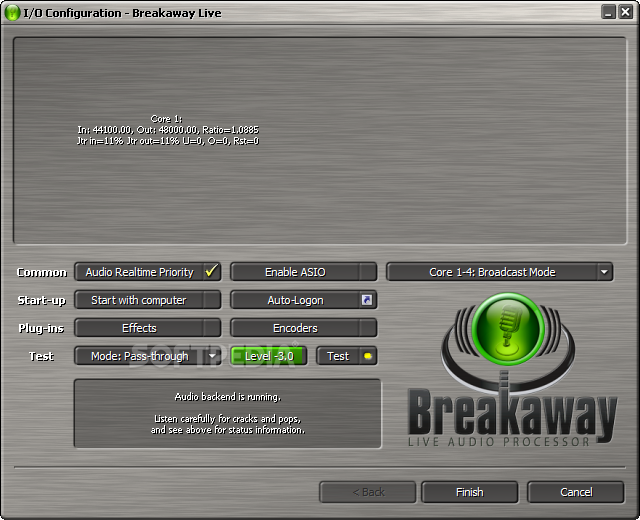This screenshot has width=640, height=520.
Task: Click the Test button
Action: point(347,356)
